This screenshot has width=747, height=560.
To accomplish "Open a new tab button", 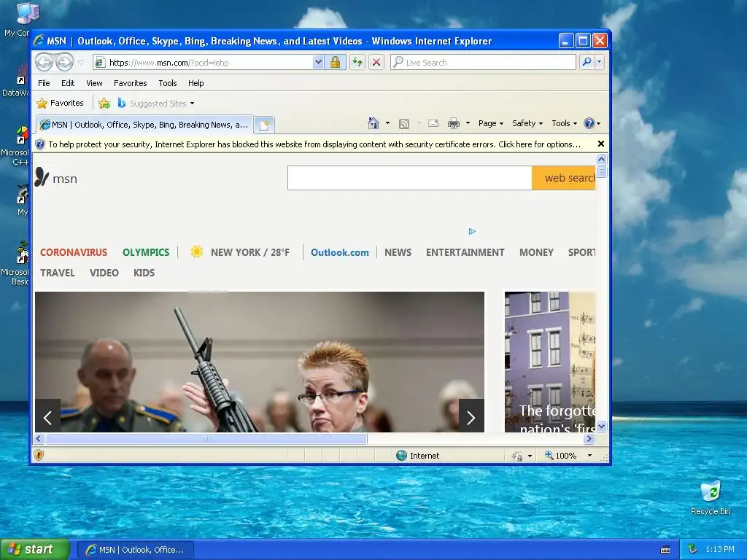I will coord(264,125).
